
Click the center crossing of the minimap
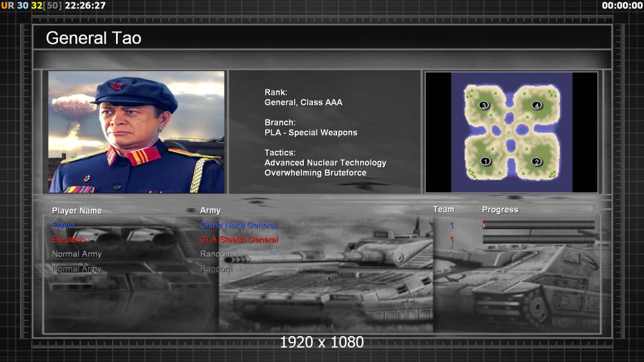pyautogui.click(x=509, y=133)
